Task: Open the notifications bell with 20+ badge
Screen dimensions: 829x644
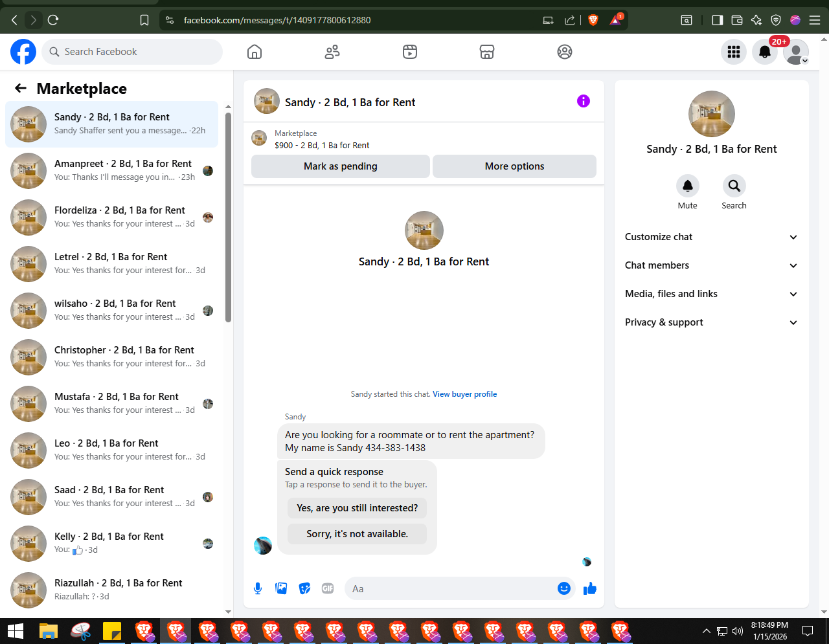Action: pos(765,52)
